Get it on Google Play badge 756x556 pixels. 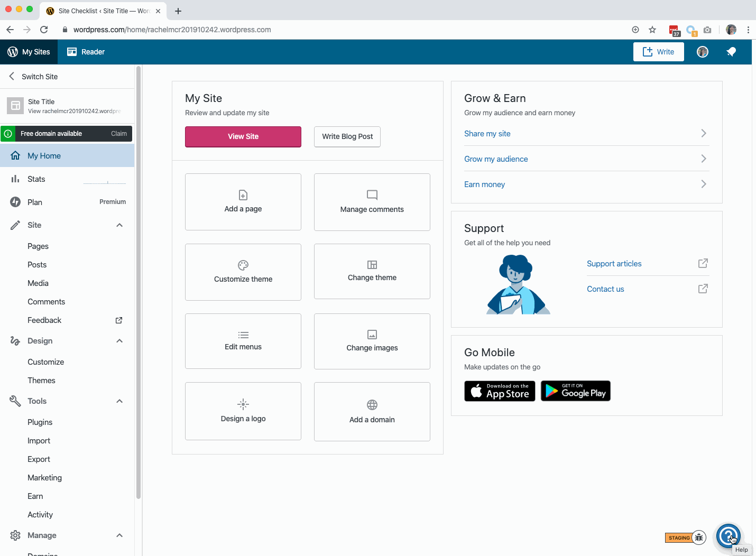tap(576, 391)
